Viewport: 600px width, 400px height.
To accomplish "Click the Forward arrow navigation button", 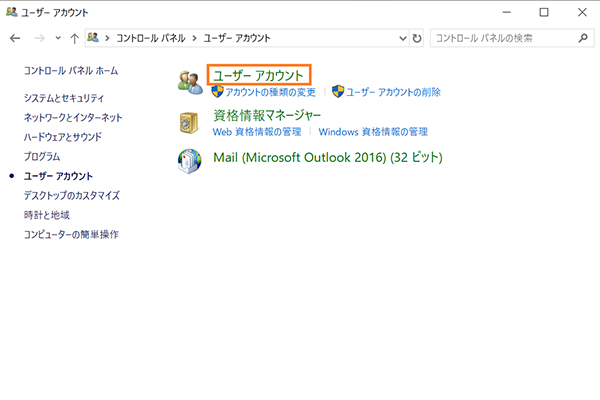I will 39,38.
